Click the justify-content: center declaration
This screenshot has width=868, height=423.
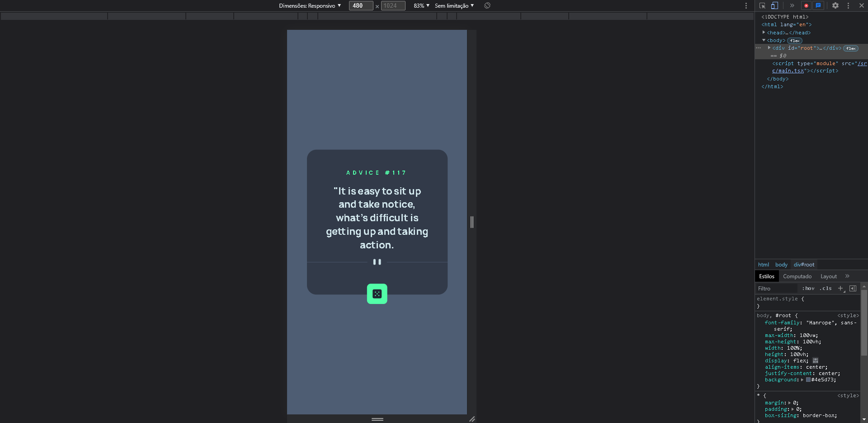point(802,373)
